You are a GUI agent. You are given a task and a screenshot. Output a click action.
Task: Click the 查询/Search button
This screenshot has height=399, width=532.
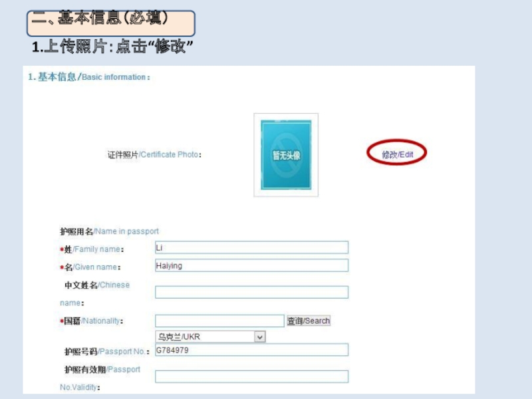click(309, 321)
